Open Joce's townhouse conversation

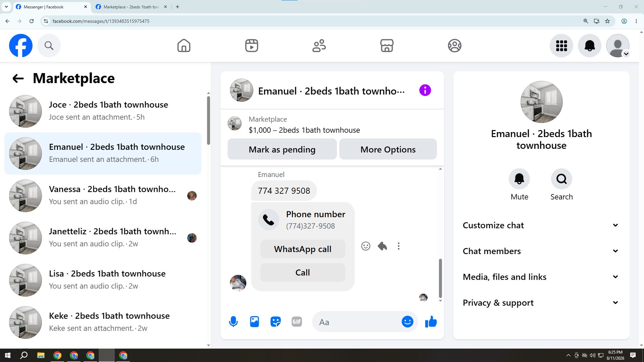coord(103,111)
